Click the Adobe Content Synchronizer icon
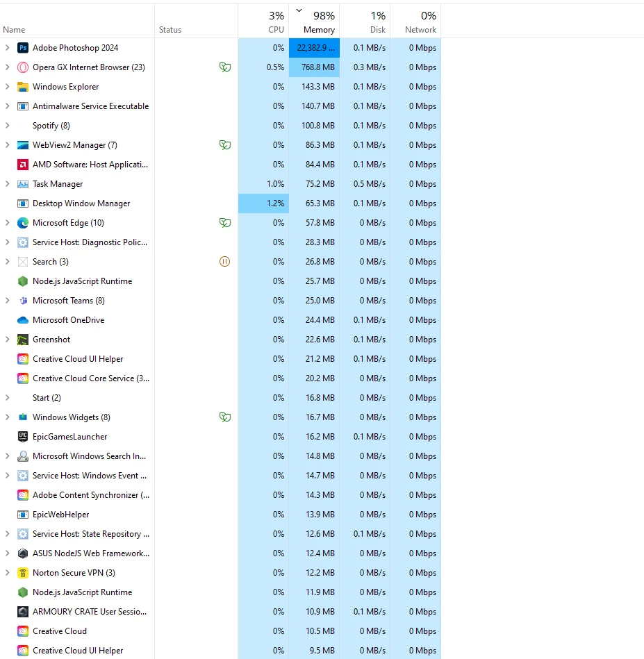This screenshot has width=644, height=659. (x=23, y=494)
